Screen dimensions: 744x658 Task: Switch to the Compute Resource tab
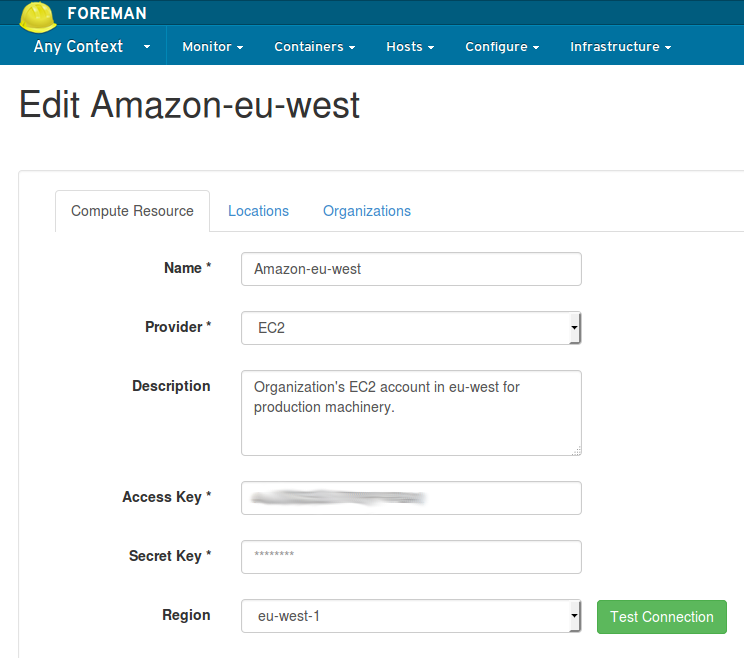[x=132, y=211]
